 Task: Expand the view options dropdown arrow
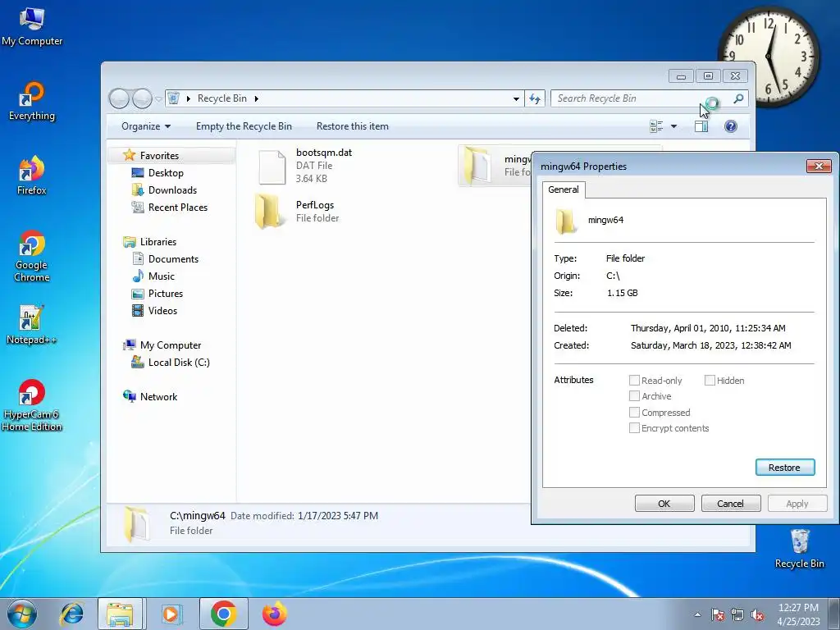coord(674,126)
